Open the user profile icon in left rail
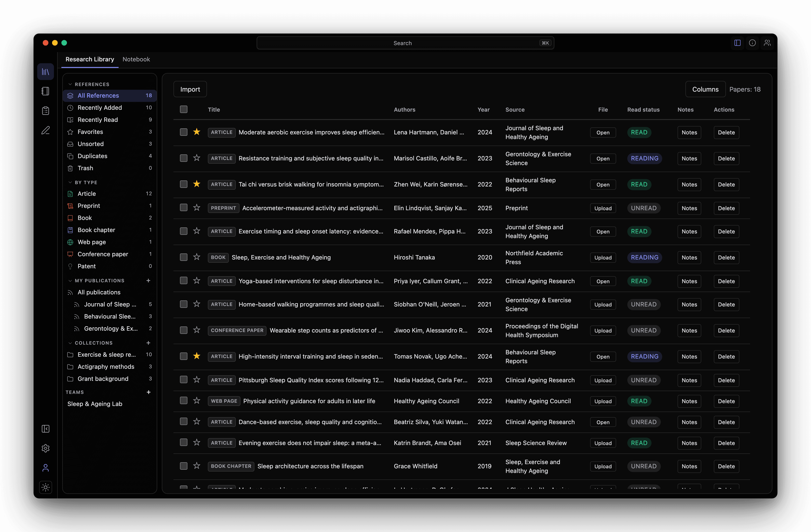811x532 pixels. [x=45, y=468]
